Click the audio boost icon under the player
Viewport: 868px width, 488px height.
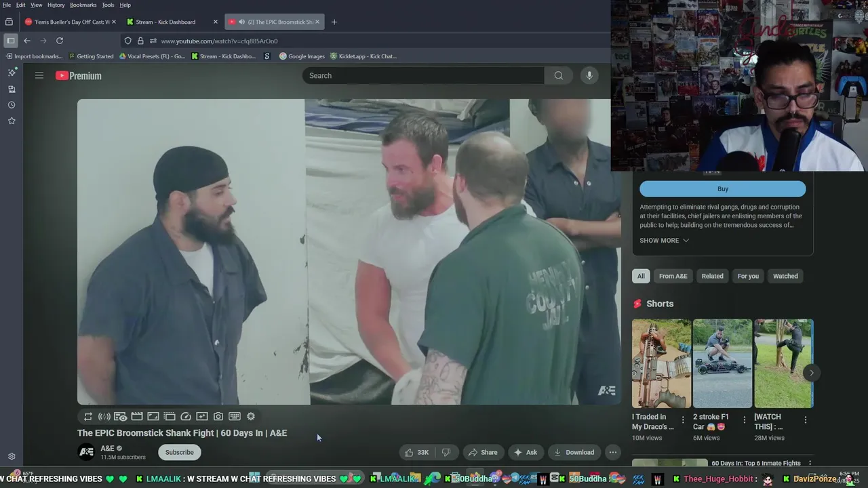[104, 417]
